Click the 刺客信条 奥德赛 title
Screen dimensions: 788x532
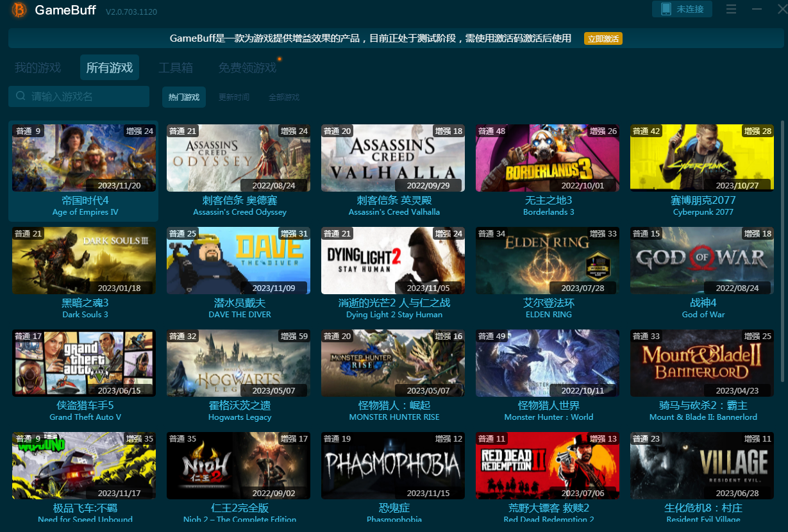click(x=240, y=200)
